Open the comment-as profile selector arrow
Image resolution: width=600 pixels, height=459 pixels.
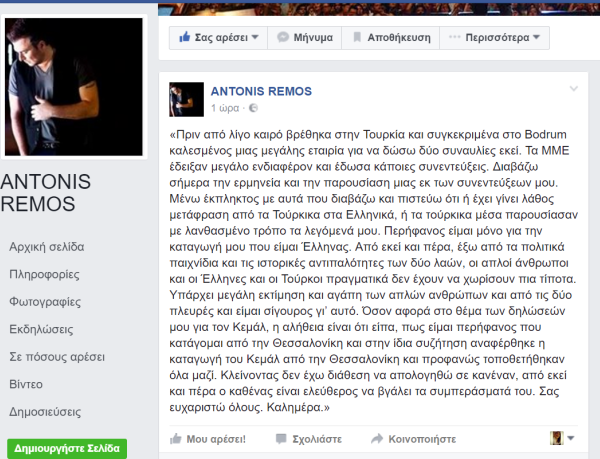coord(571,438)
